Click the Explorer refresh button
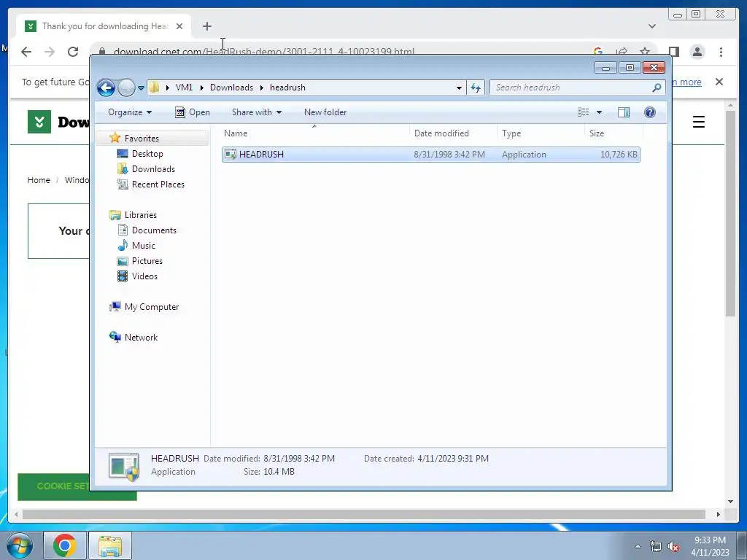This screenshot has width=747, height=560. coord(476,87)
